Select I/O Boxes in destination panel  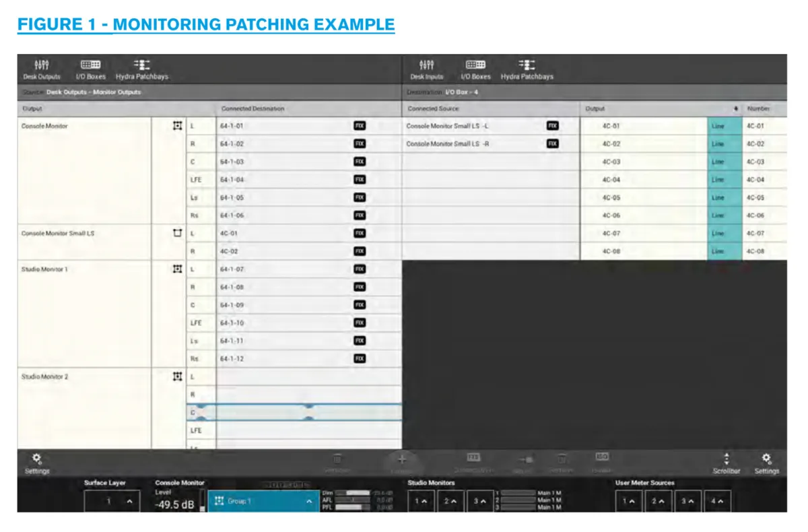click(x=475, y=69)
